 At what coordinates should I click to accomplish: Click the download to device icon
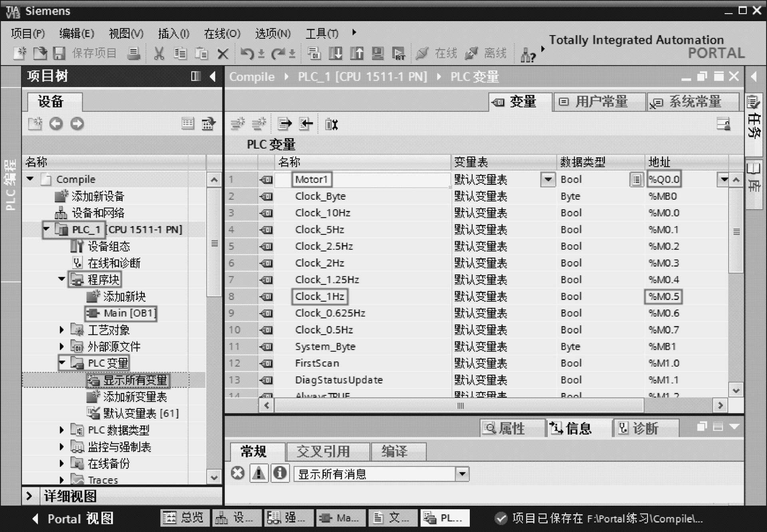point(335,53)
